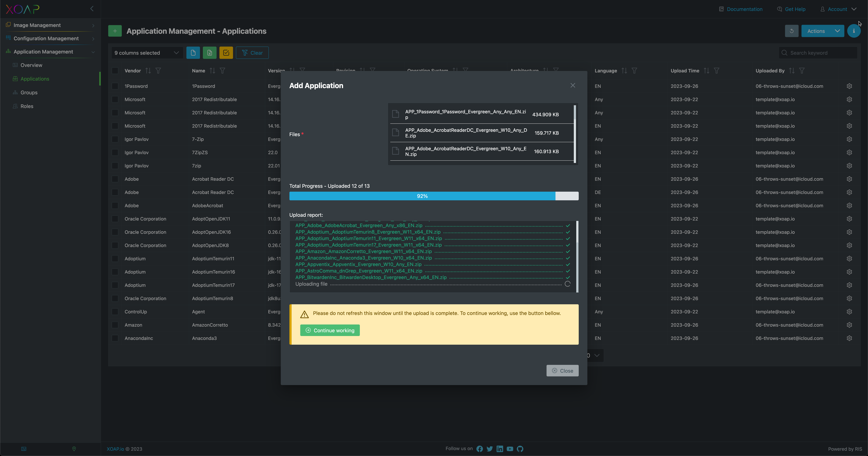868x456 pixels.
Task: Sort the Name column
Action: (212, 71)
